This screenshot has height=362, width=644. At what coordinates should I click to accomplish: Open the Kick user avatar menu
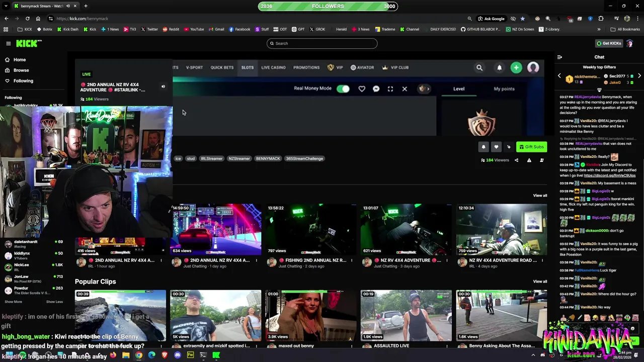click(629, 44)
